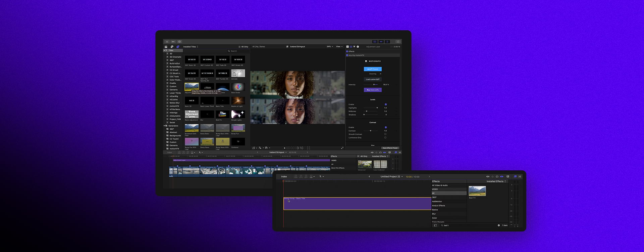
Task: Click the fullscreen viewer expand icon
Action: (x=342, y=148)
